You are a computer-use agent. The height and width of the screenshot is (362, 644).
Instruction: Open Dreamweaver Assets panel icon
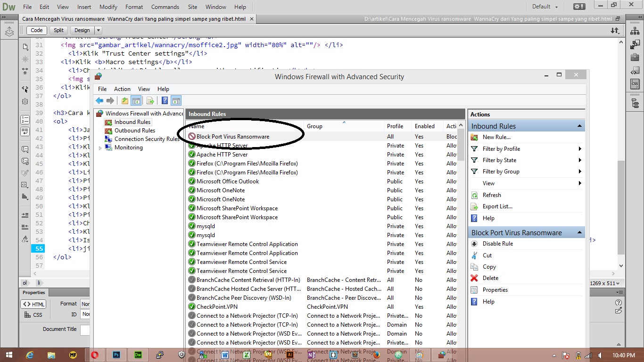click(635, 45)
